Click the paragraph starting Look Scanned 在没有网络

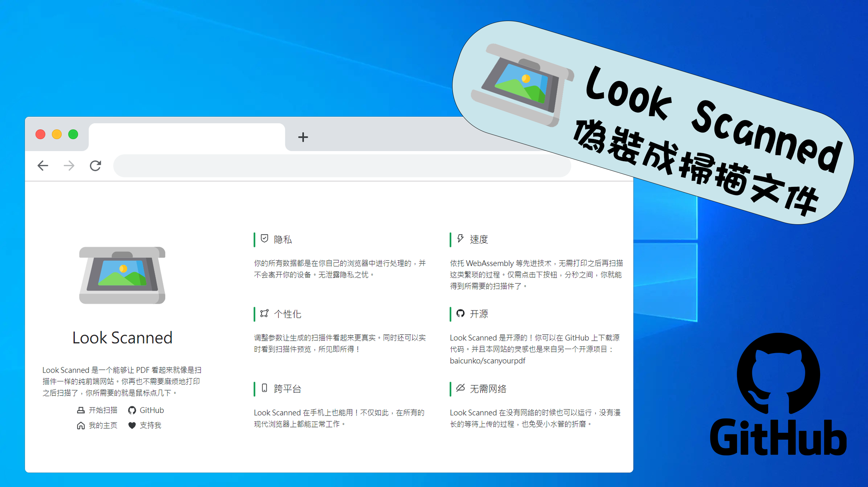pos(536,418)
